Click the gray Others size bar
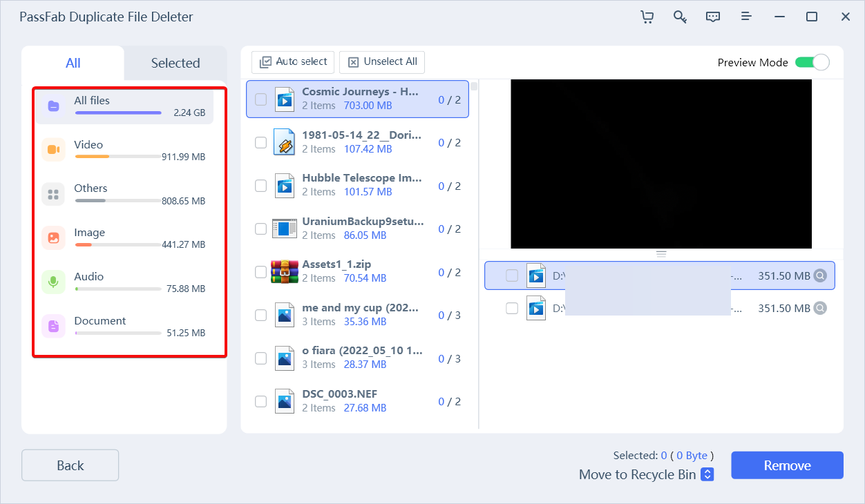The width and height of the screenshot is (865, 504). point(118,201)
